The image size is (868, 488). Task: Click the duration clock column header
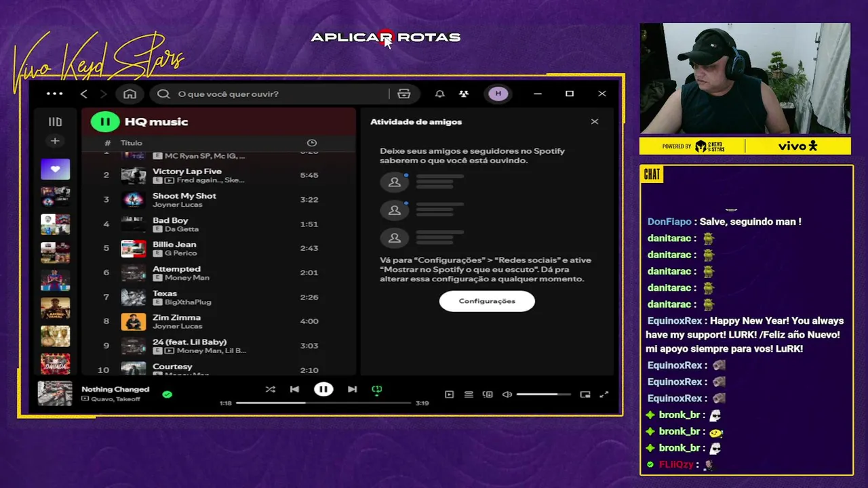[312, 143]
